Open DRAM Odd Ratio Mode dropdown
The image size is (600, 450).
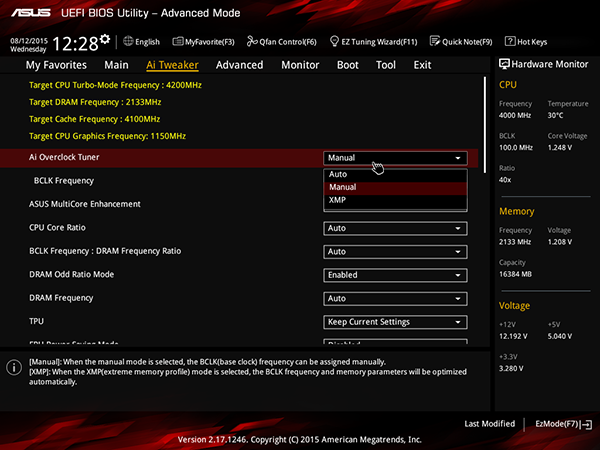pos(395,275)
